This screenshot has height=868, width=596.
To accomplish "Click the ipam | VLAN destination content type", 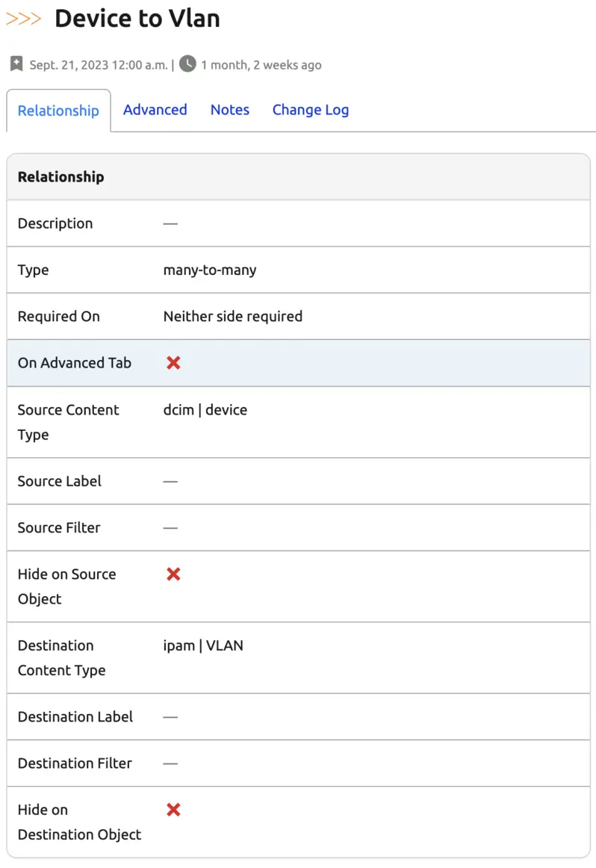I will pos(203,645).
